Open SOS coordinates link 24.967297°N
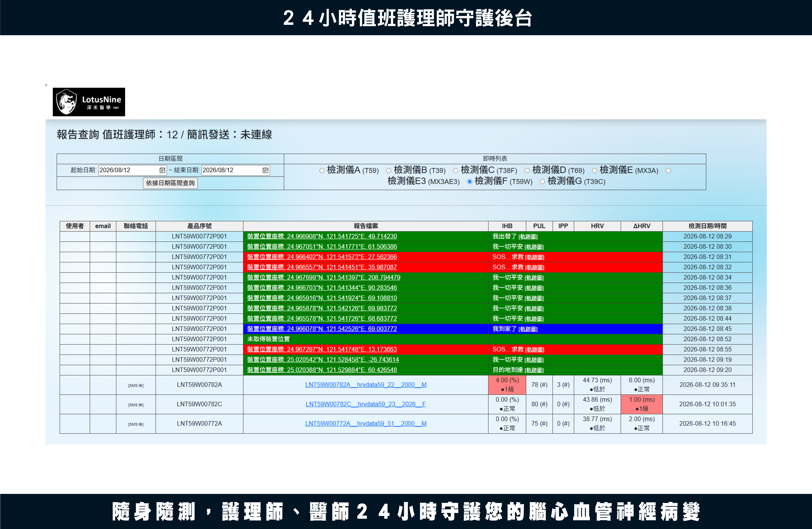 [322, 349]
